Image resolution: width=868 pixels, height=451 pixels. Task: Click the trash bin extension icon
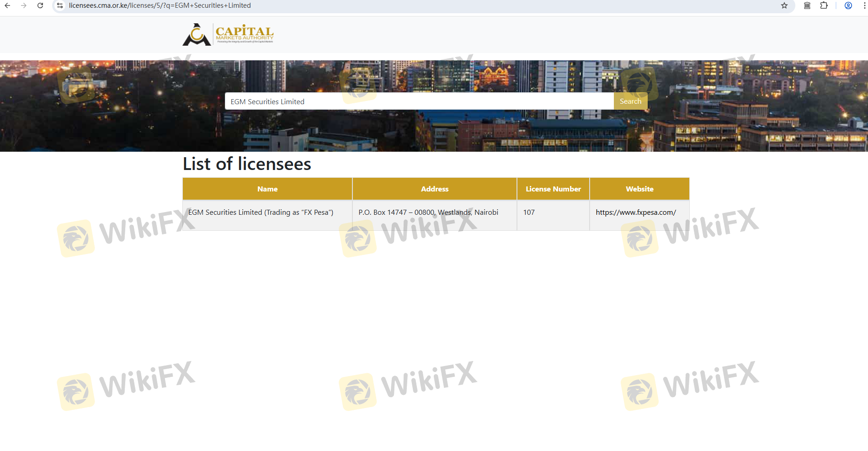[807, 5]
